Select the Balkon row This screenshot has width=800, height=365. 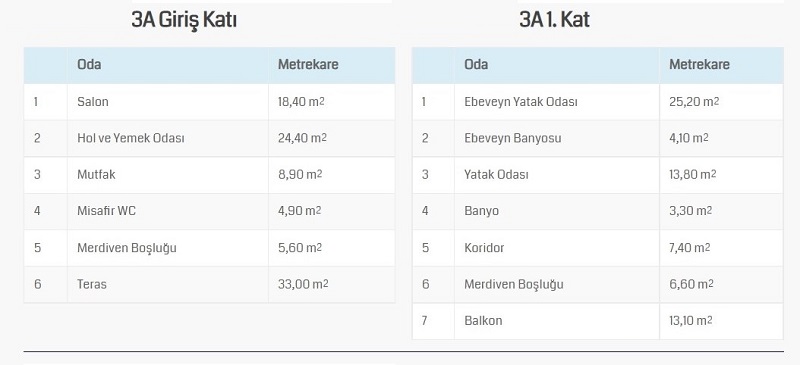(x=597, y=321)
